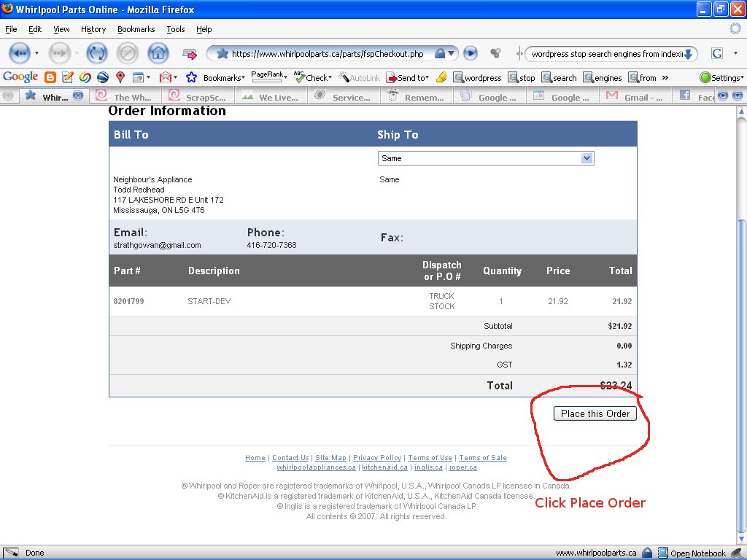Screen dimensions: 747x560
Task: Open the Bookmarks menu
Action: (x=136, y=29)
